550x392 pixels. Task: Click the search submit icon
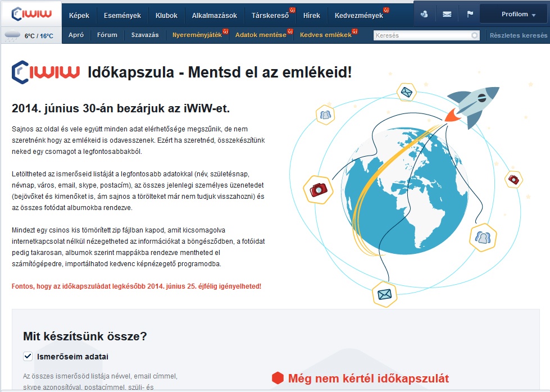[475, 35]
